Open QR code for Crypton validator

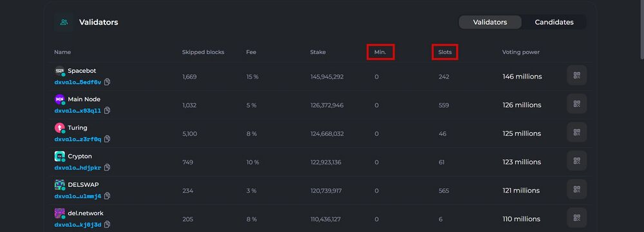(x=576, y=161)
